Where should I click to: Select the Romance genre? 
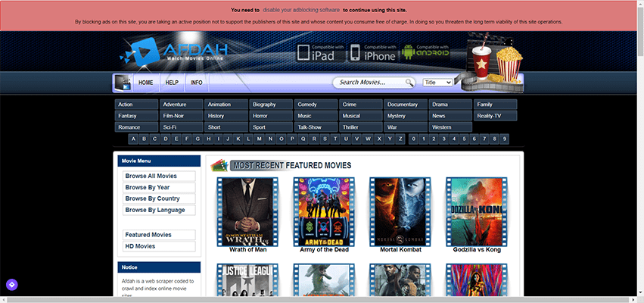pos(136,127)
